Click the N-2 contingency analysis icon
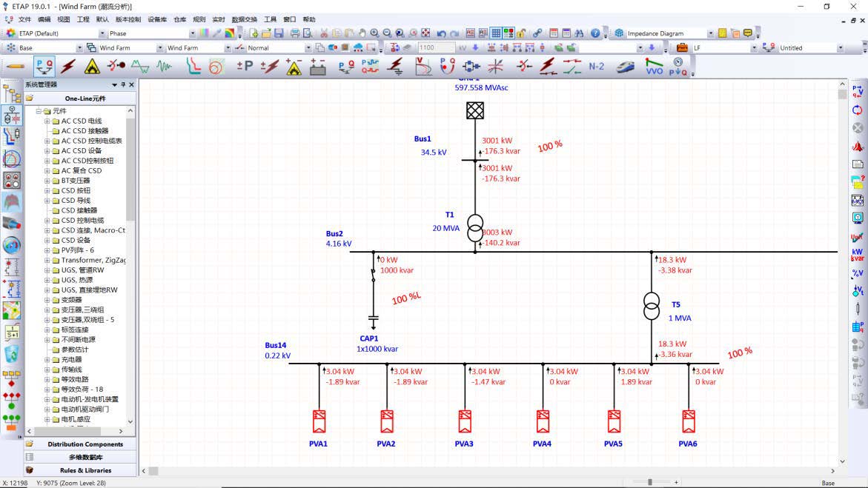 click(596, 67)
